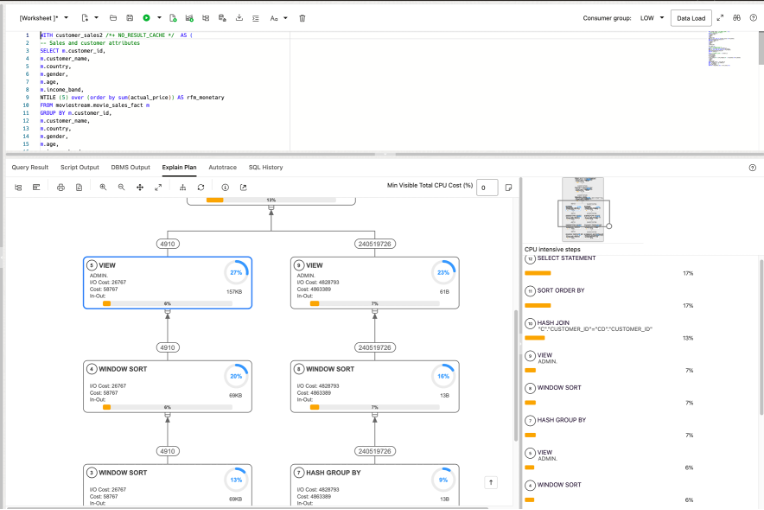Viewport: 764px width, 510px height.
Task: Click the refresh plan icon
Action: click(201, 187)
